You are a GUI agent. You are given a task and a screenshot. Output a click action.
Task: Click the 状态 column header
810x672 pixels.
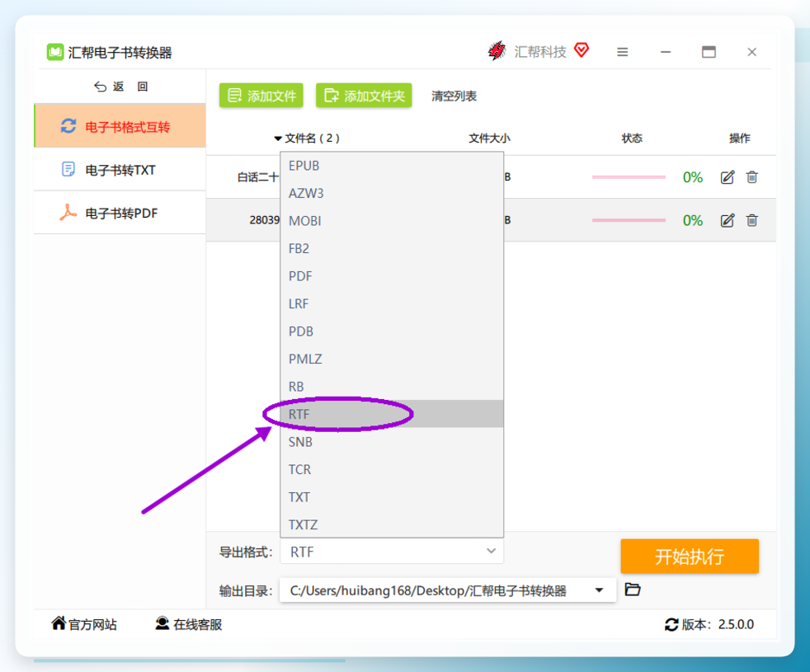coord(632,138)
